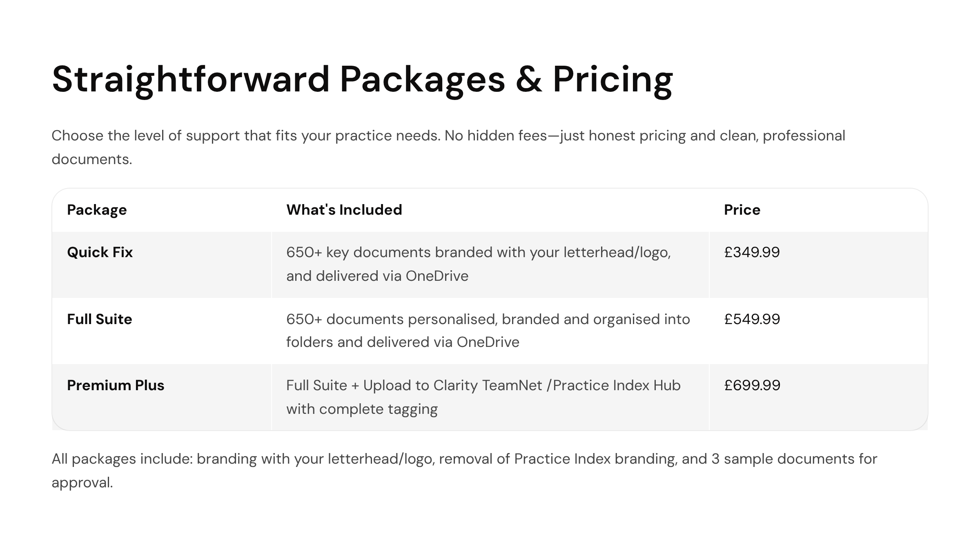980x551 pixels.
Task: Click the word 'approval.' in footnote
Action: point(82,483)
